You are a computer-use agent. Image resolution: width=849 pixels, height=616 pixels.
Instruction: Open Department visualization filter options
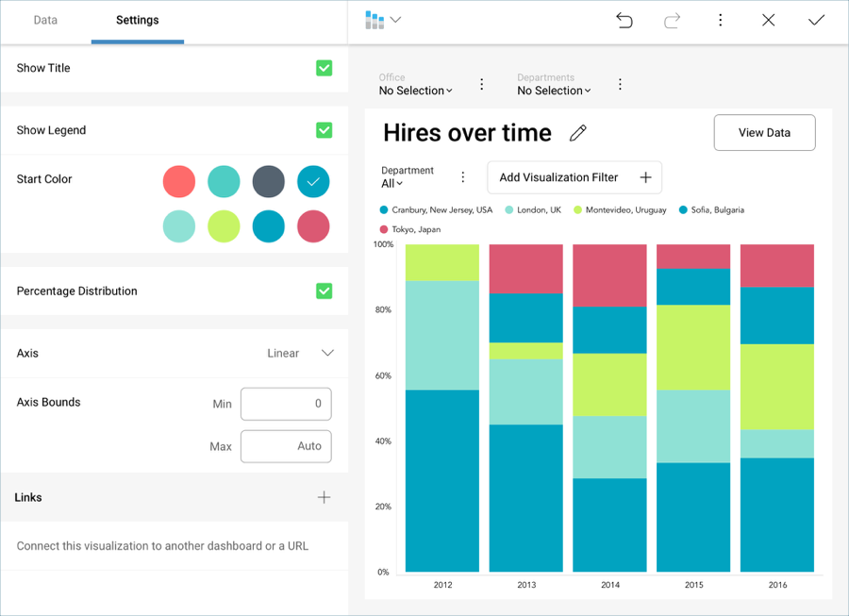[463, 177]
